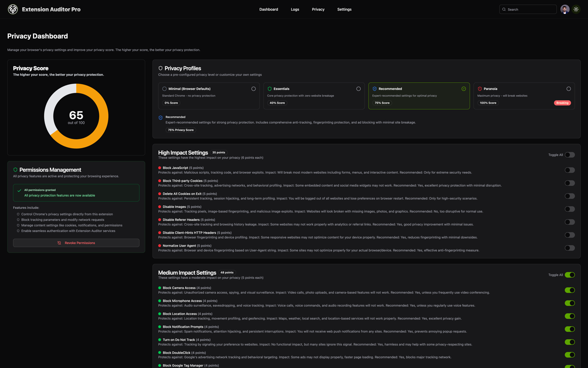Enable the Normalize User Agent toggle

[x=570, y=248]
